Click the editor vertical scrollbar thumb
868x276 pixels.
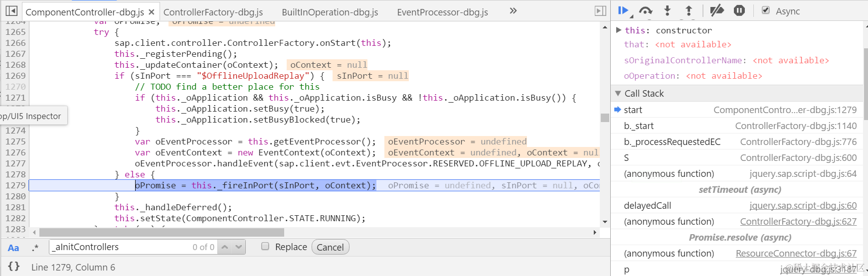point(605,118)
